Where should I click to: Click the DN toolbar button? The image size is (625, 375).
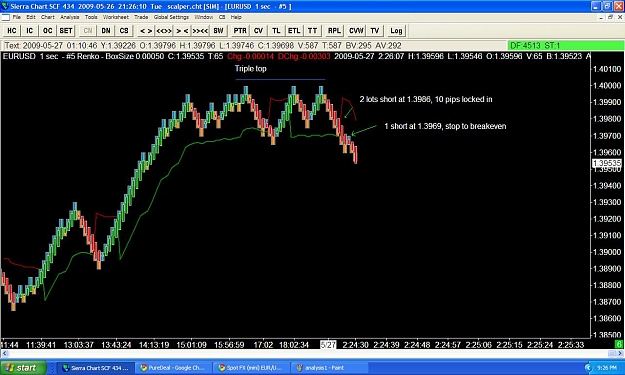[x=106, y=31]
